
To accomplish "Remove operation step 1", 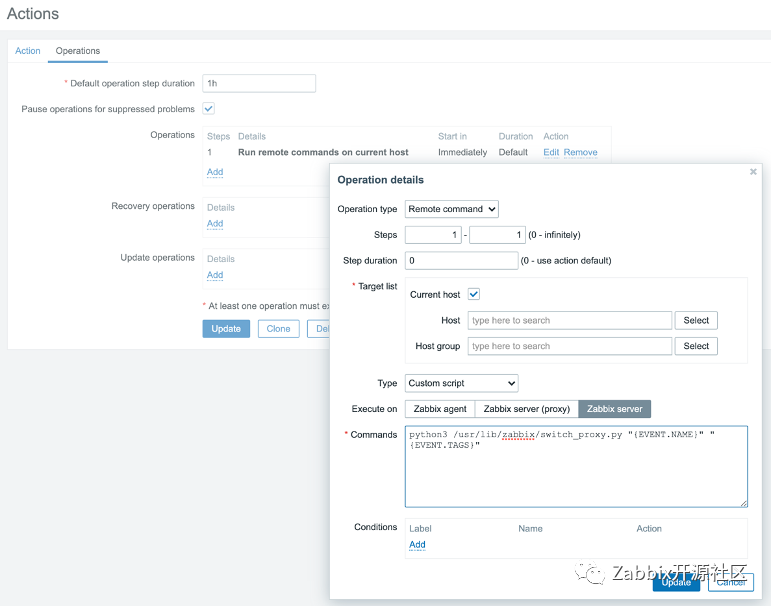I will 580,152.
